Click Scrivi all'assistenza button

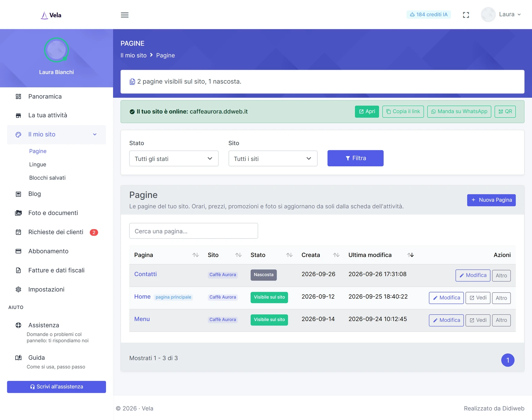click(57, 387)
